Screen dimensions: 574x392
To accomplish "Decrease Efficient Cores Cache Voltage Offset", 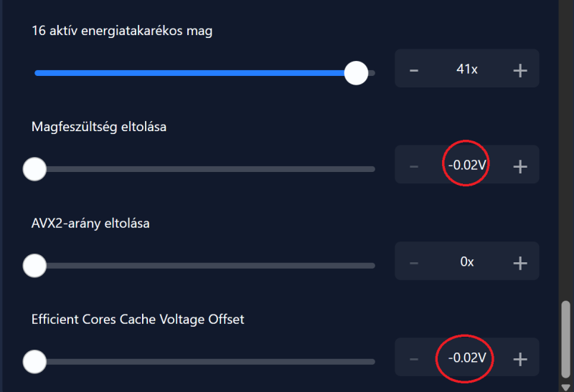I will [414, 358].
